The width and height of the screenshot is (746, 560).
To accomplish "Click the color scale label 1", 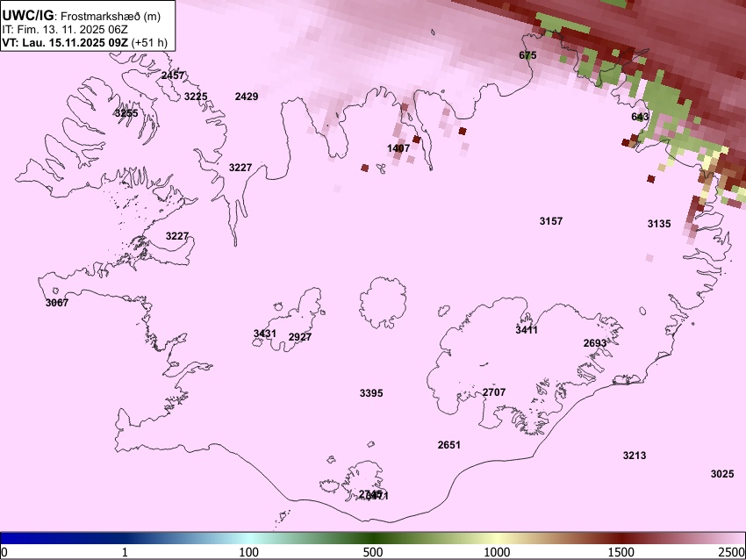I will tap(125, 552).
